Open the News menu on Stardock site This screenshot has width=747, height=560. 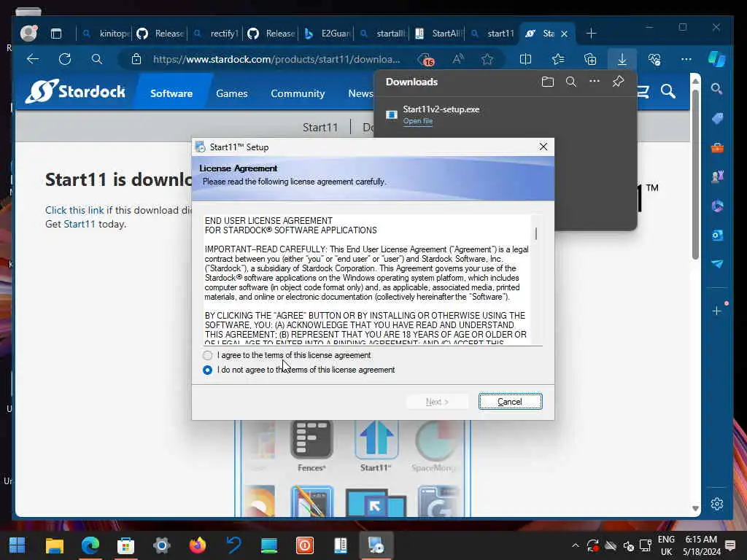pyautogui.click(x=360, y=93)
